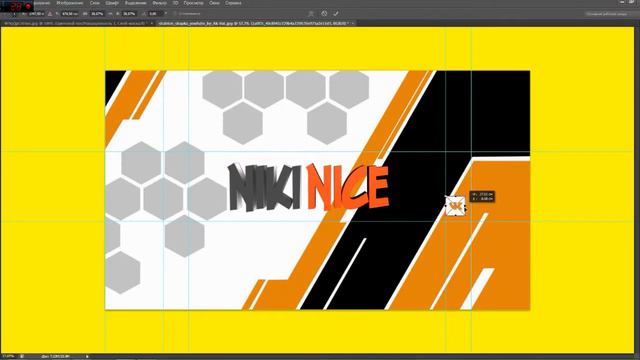Open the Изображение menu
Image resolution: width=640 pixels, height=360 pixels.
click(70, 3)
